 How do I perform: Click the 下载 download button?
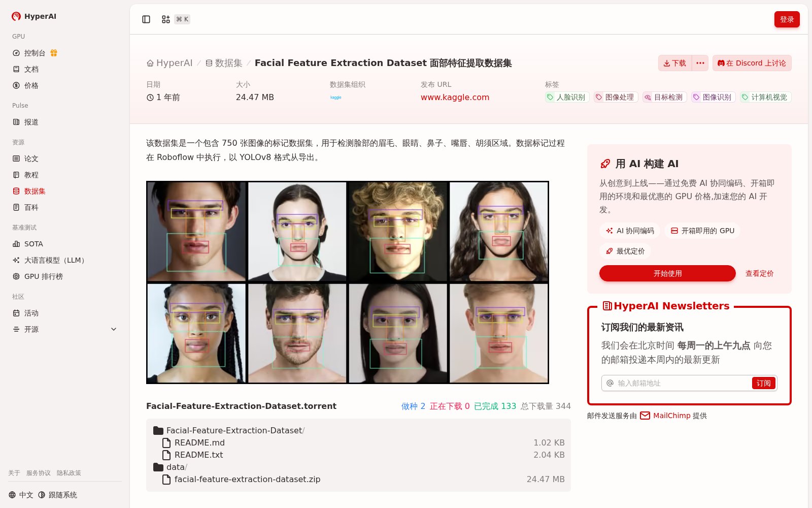coord(675,63)
